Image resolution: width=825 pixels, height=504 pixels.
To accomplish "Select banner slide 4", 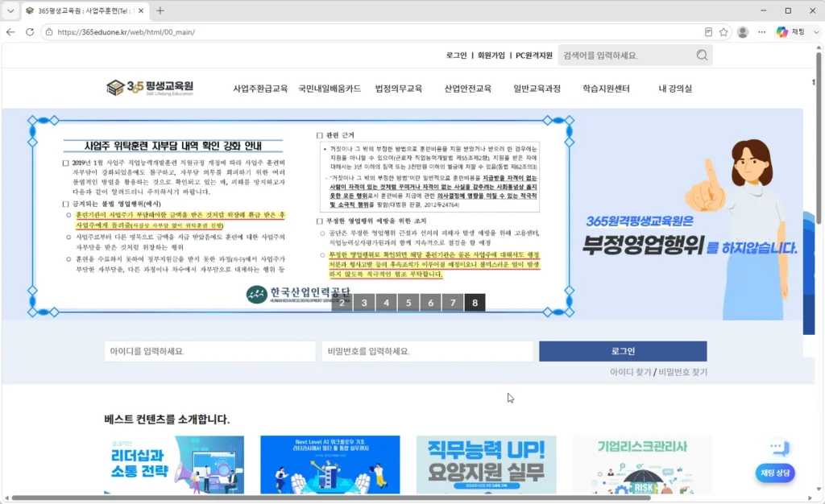I will click(x=386, y=302).
